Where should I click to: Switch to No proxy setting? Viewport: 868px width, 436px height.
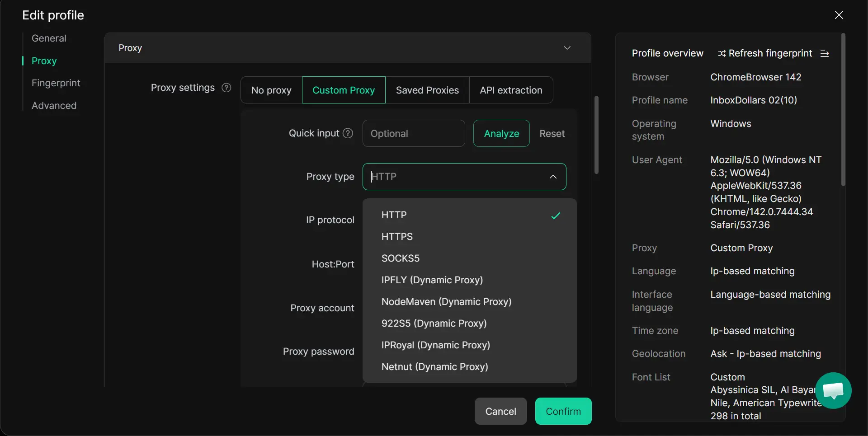point(271,90)
